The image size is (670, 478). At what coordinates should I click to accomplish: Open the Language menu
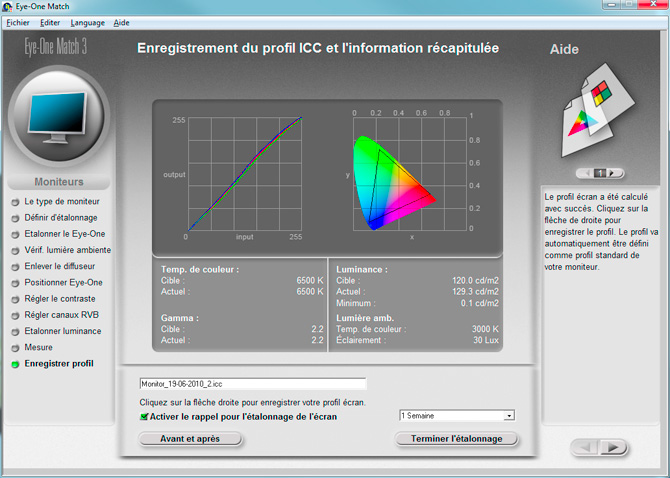point(88,23)
